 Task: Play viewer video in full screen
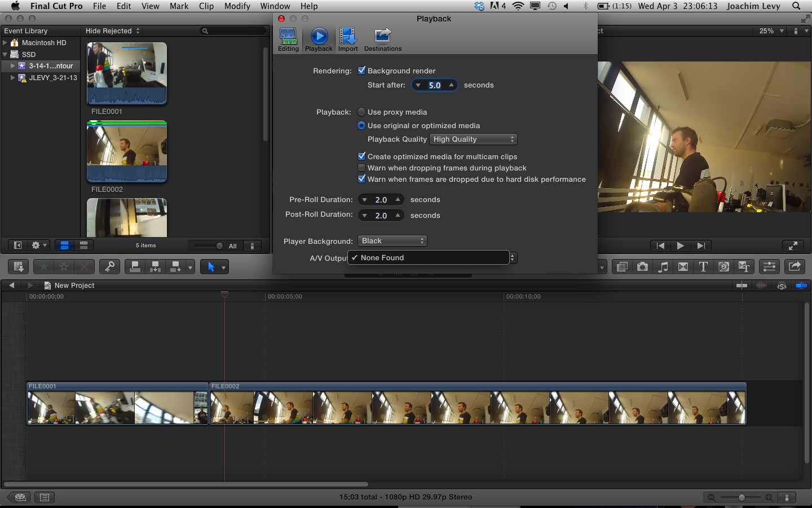793,246
